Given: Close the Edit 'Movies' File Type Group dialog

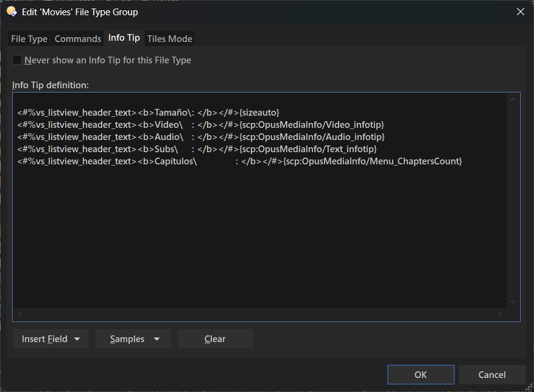Looking at the screenshot, I should (520, 12).
